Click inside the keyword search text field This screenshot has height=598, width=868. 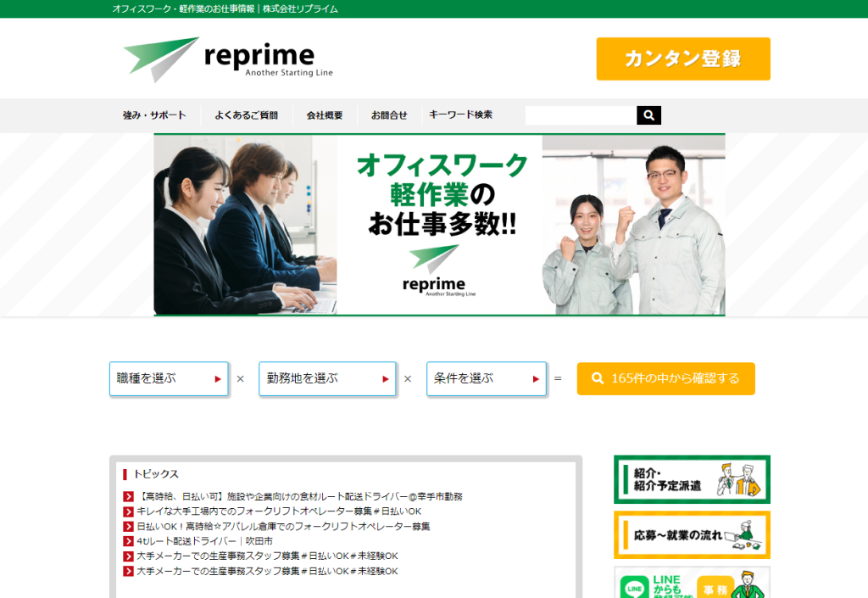580,115
